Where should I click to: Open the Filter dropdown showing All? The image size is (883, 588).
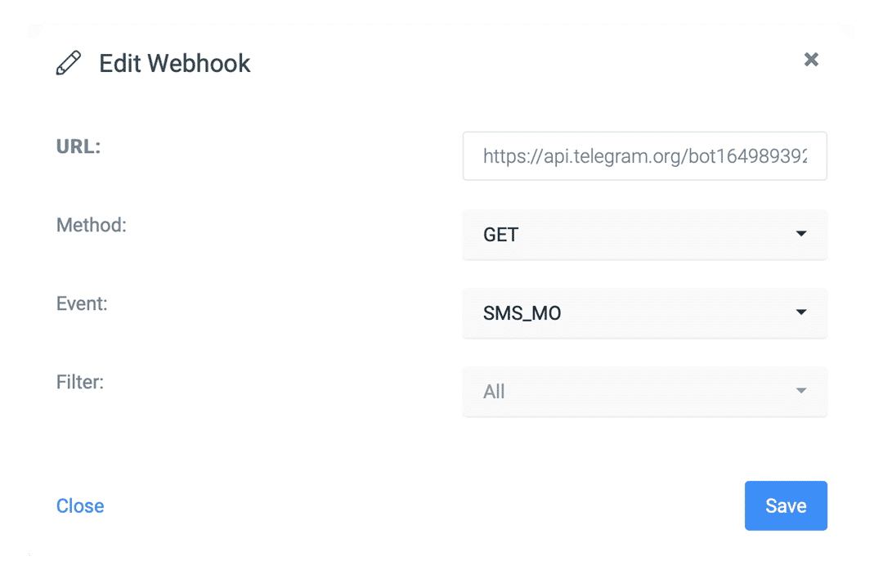644,392
